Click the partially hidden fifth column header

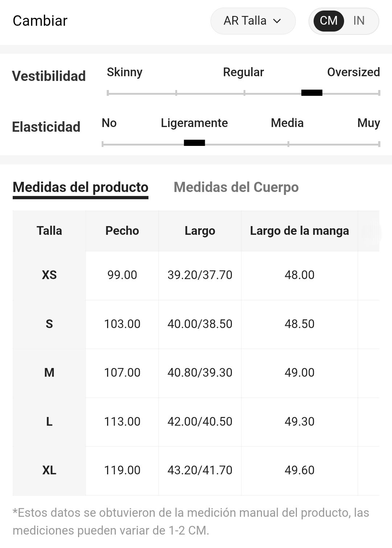pos(369,231)
